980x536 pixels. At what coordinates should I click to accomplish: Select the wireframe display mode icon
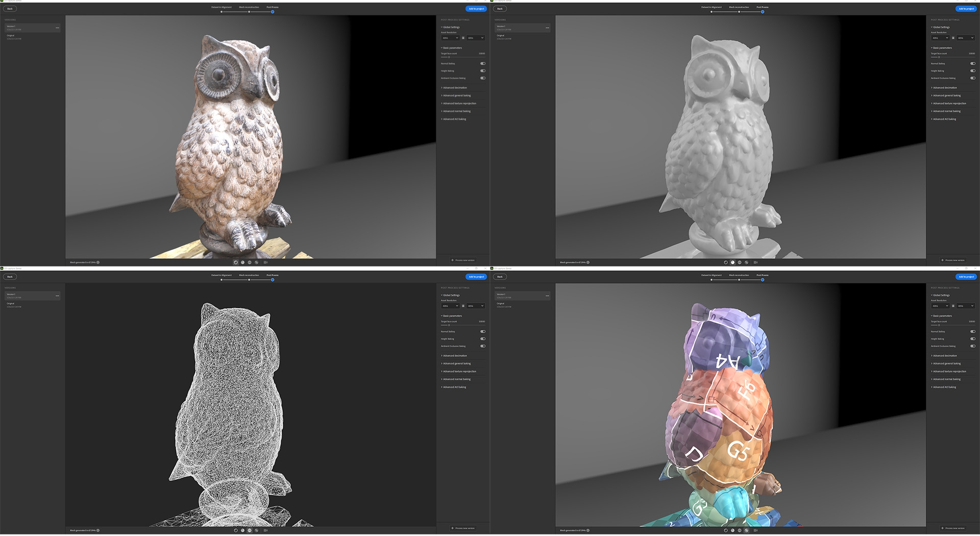pyautogui.click(x=249, y=262)
